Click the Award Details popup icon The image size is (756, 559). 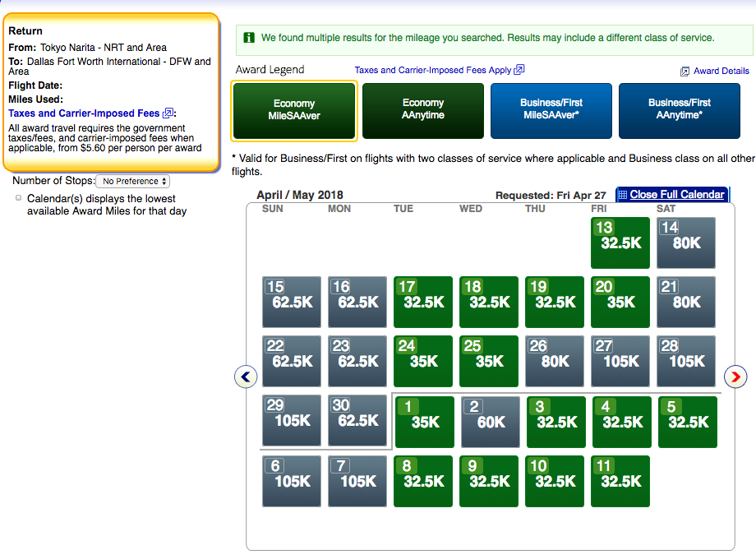coord(685,72)
